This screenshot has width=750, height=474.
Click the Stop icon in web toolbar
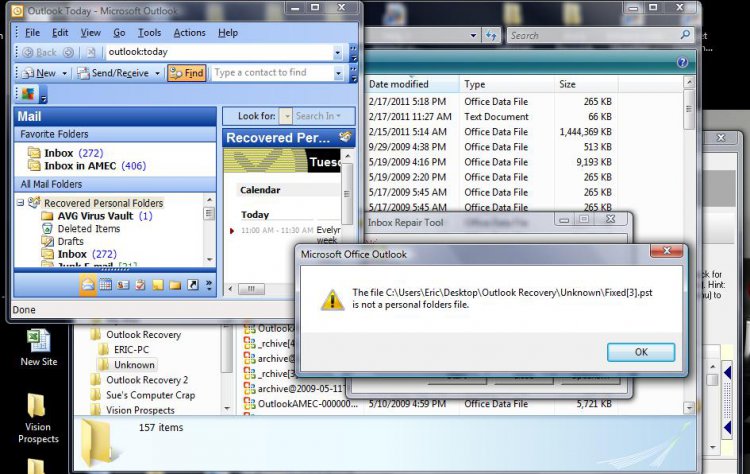point(91,52)
